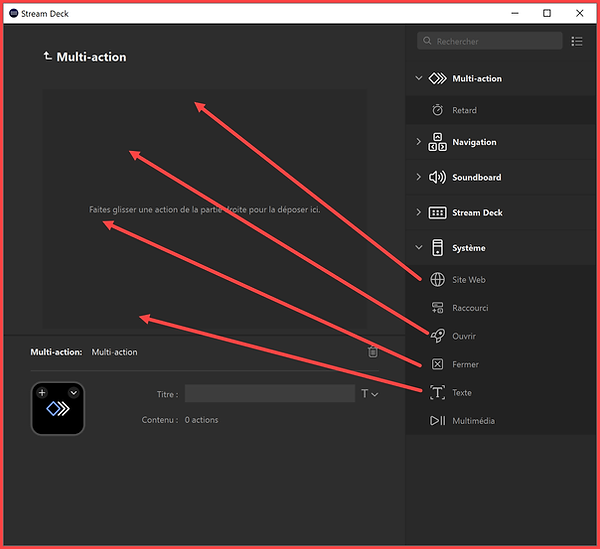Screen dimensions: 600x549
Task: Select the Stream Deck category label
Action: 477,213
